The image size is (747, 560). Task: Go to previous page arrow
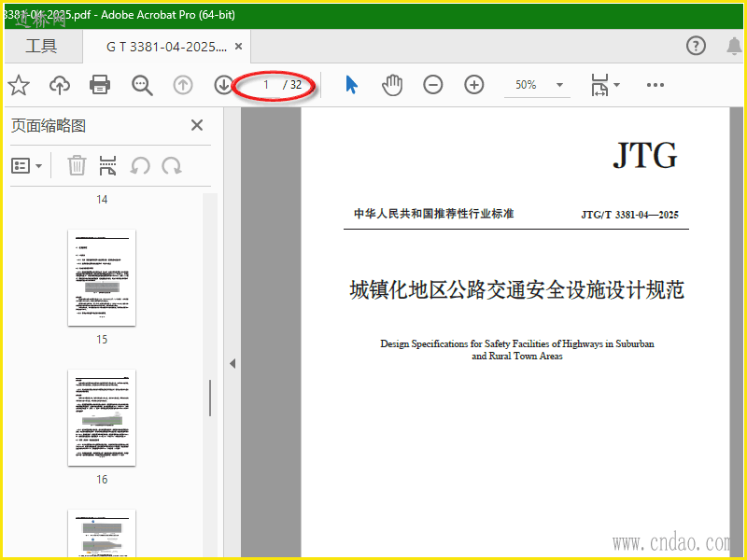183,85
